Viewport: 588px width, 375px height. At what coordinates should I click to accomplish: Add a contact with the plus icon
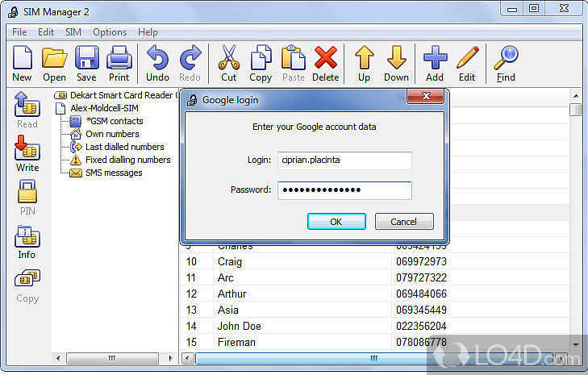(x=435, y=64)
